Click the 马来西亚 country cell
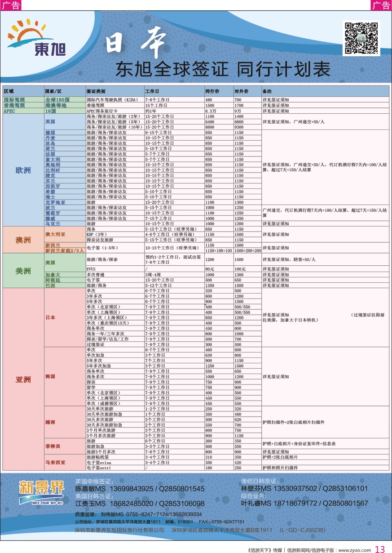 click(x=65, y=463)
